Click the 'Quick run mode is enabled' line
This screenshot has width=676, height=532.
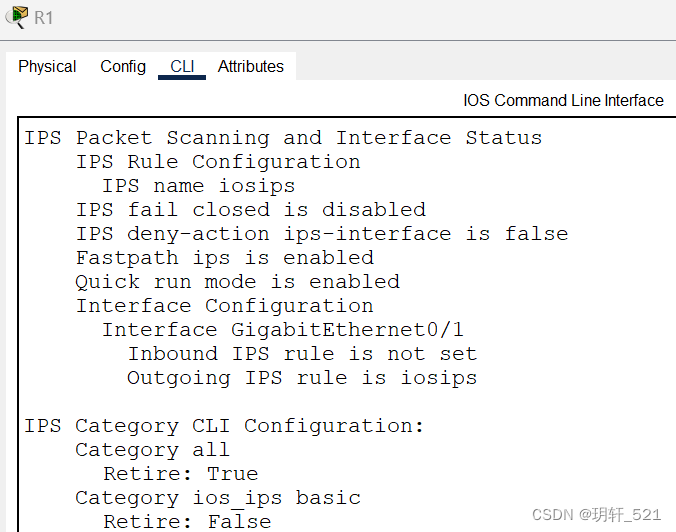click(238, 282)
